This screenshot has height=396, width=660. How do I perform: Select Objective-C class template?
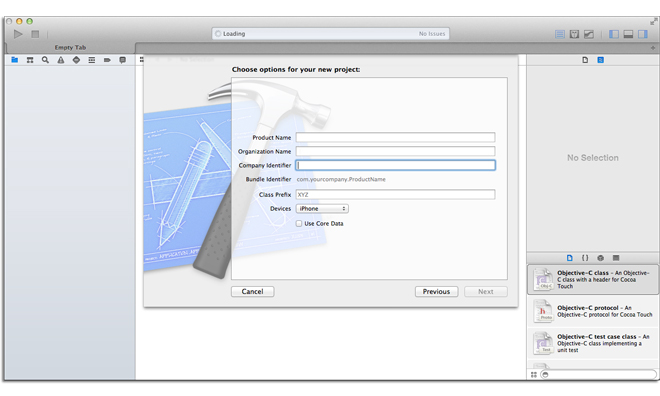[x=593, y=279]
